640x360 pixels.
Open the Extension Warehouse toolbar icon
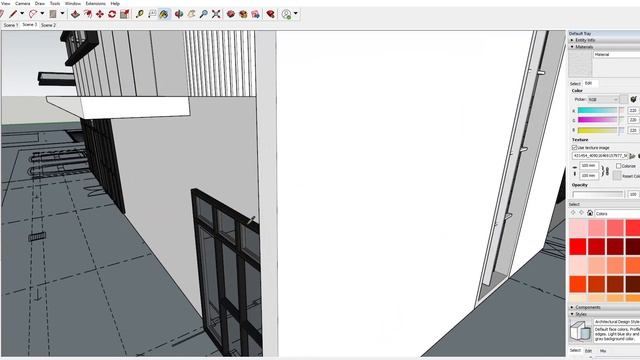coord(243,14)
